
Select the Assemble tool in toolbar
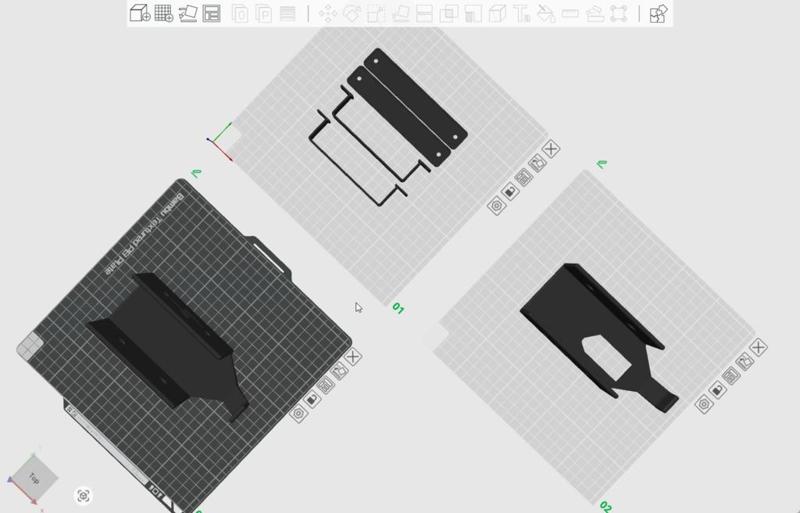pos(594,13)
